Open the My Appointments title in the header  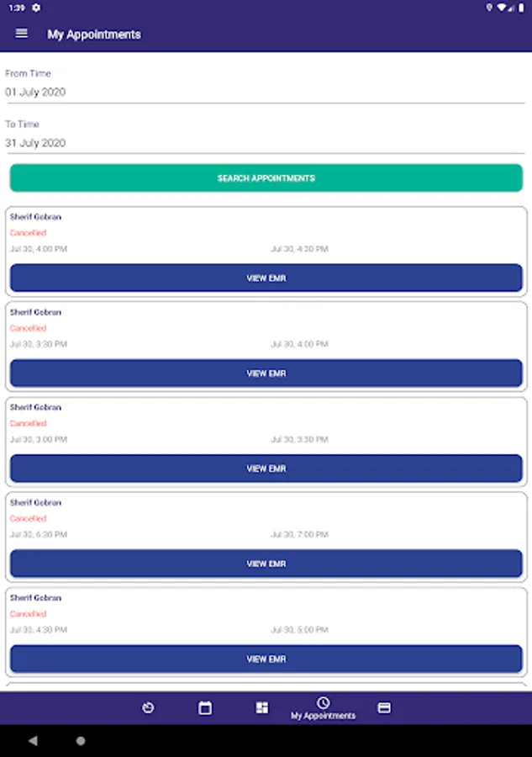click(x=95, y=34)
